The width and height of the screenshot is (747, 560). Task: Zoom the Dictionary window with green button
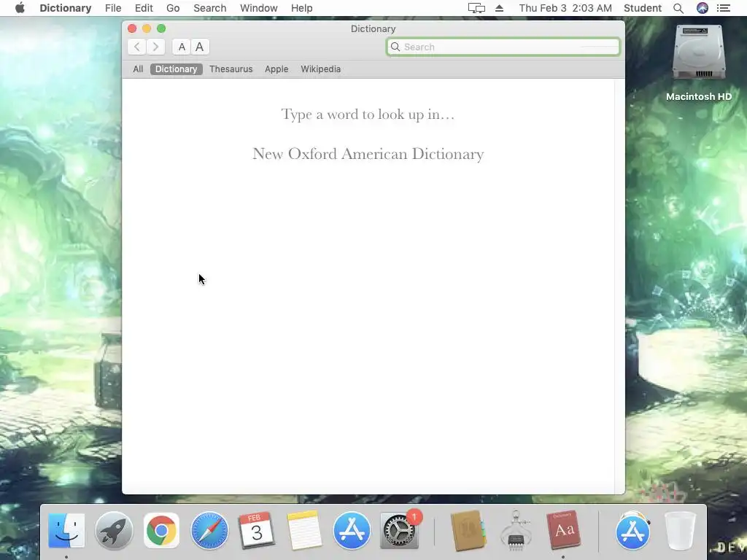pos(161,28)
